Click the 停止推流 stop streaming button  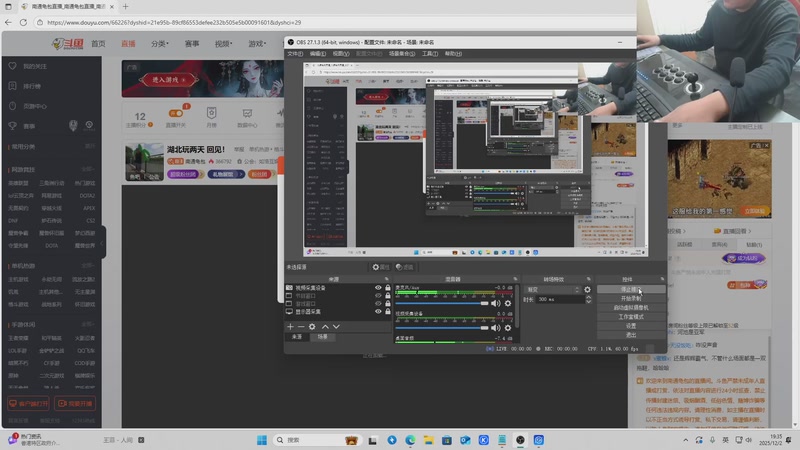631,289
